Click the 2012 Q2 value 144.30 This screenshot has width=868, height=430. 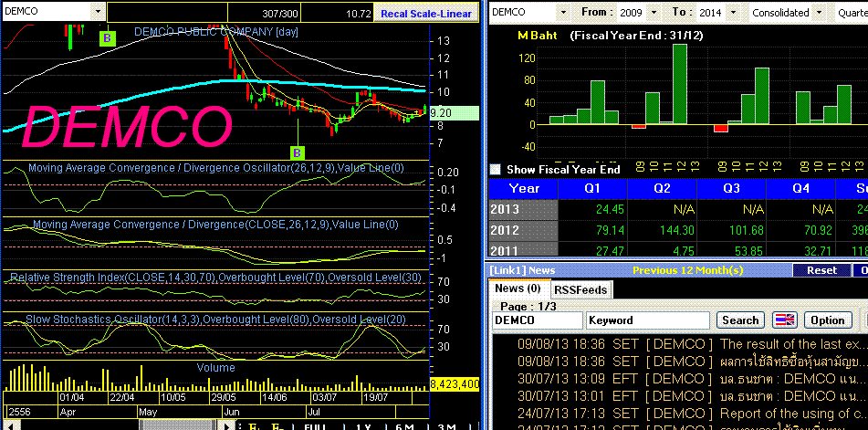pos(675,230)
